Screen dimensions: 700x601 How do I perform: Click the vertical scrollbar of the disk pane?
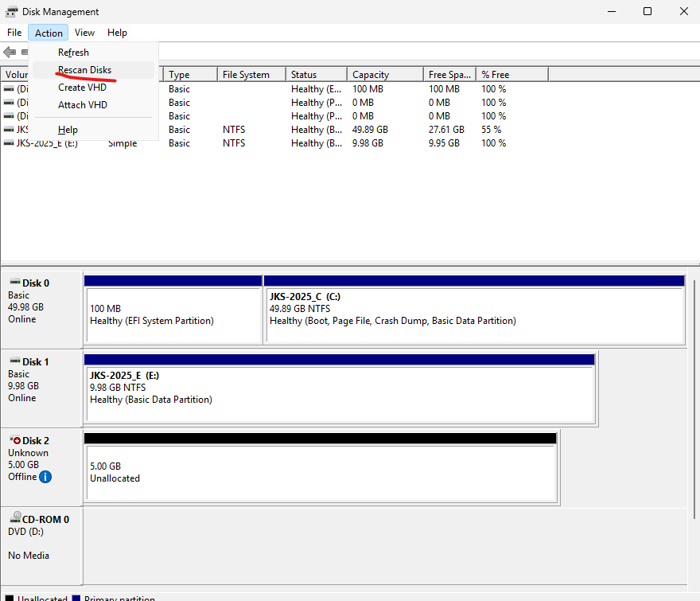pyautogui.click(x=694, y=400)
